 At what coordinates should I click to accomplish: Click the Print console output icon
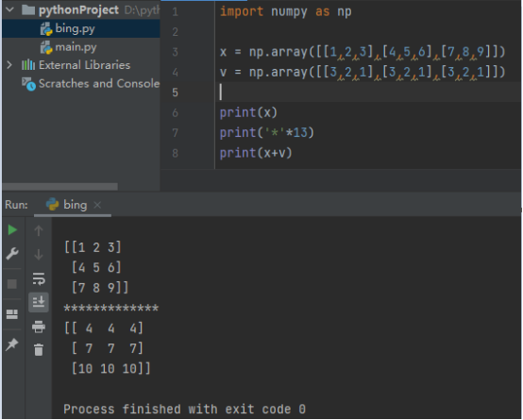tap(39, 327)
